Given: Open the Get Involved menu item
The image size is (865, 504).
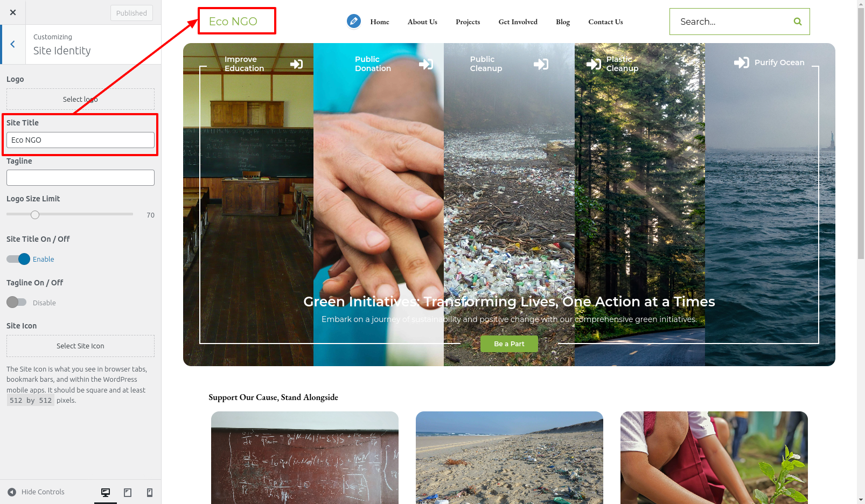Looking at the screenshot, I should (x=518, y=22).
